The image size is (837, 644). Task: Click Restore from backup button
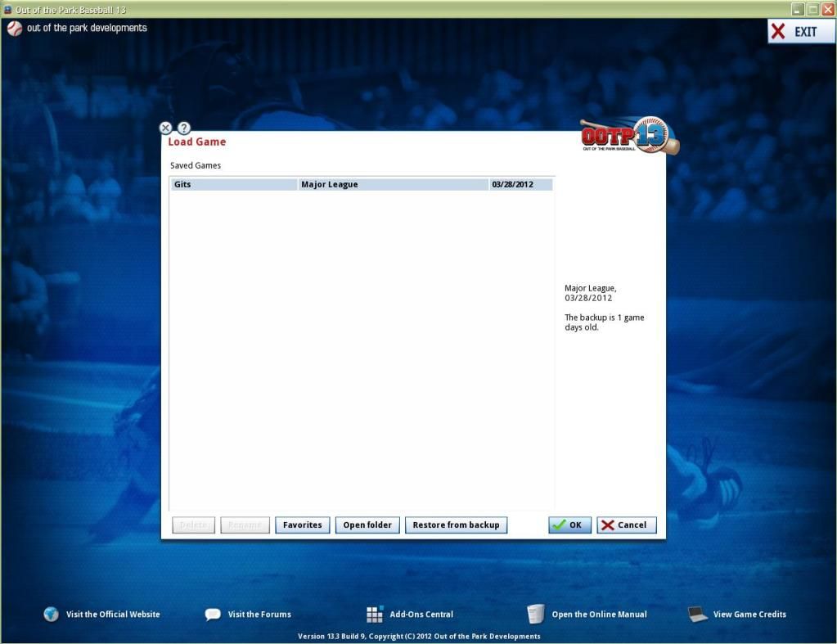point(456,525)
